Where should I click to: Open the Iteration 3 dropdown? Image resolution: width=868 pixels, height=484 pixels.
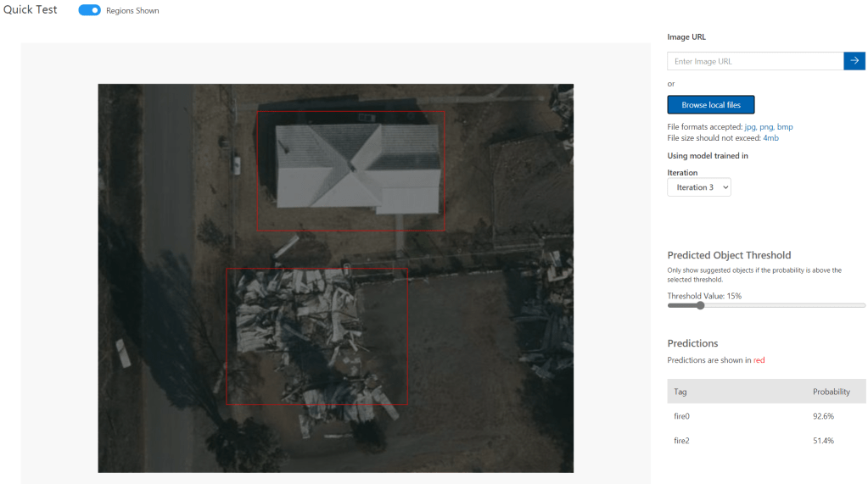click(698, 187)
